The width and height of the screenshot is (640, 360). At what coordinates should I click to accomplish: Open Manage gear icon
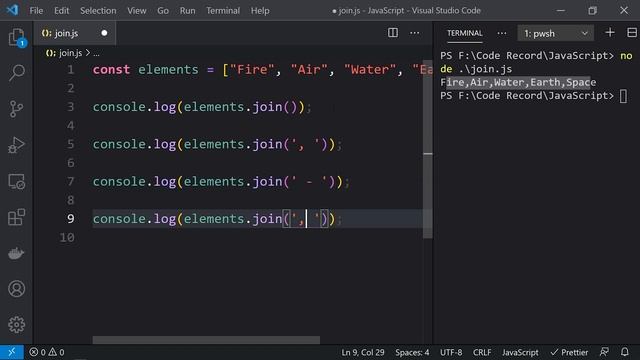tap(17, 325)
